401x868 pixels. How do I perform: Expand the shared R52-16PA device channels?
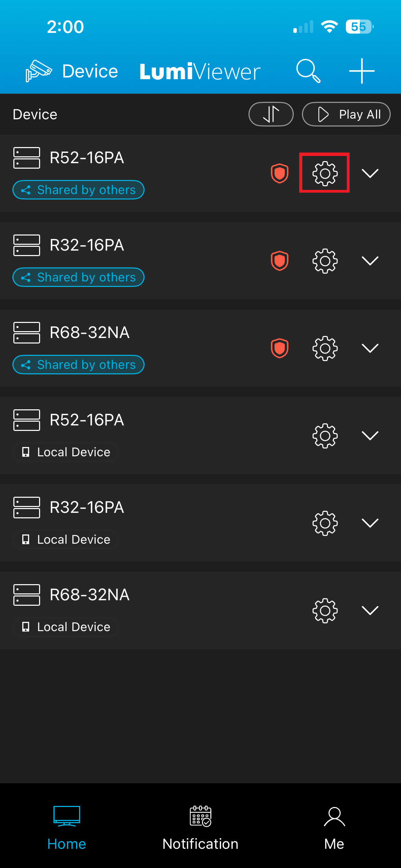coord(370,173)
